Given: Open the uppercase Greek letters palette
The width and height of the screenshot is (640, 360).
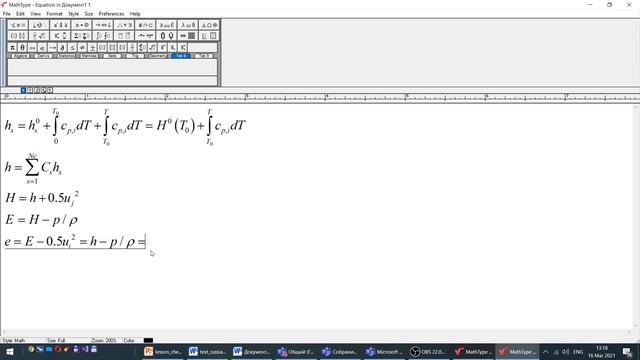Looking at the screenshot, I should (x=209, y=25).
